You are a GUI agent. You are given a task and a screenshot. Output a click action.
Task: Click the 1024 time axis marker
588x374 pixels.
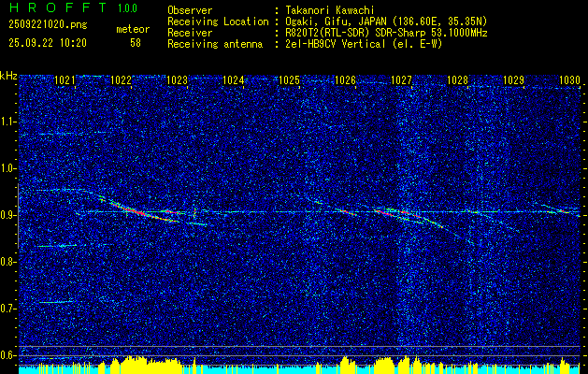234,79
